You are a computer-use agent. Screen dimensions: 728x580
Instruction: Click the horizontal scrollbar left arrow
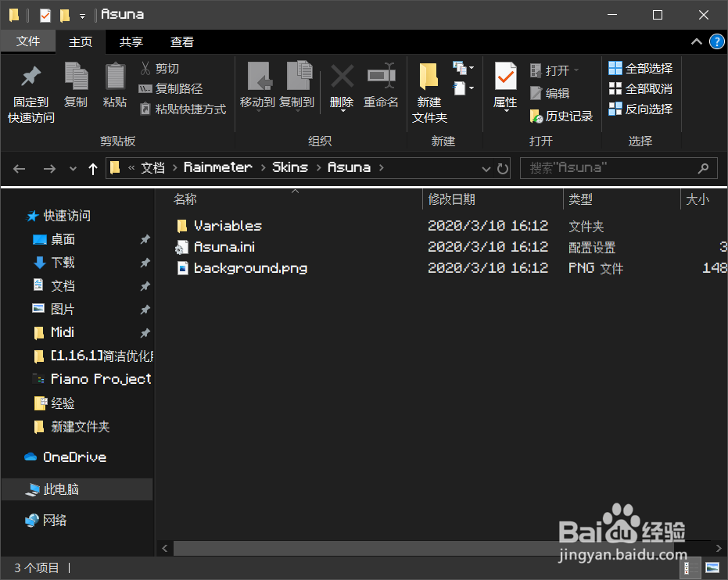[x=165, y=549]
